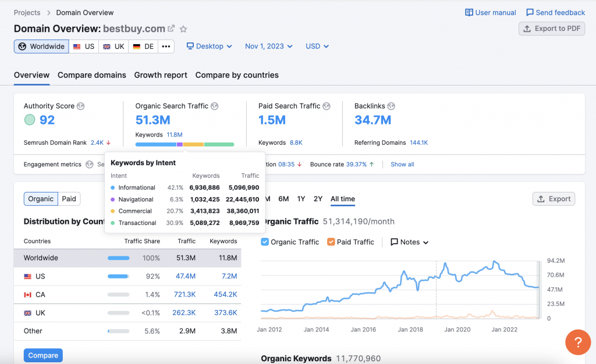Click UK traffic value 262.3K
The width and height of the screenshot is (596, 364).
(x=184, y=313)
